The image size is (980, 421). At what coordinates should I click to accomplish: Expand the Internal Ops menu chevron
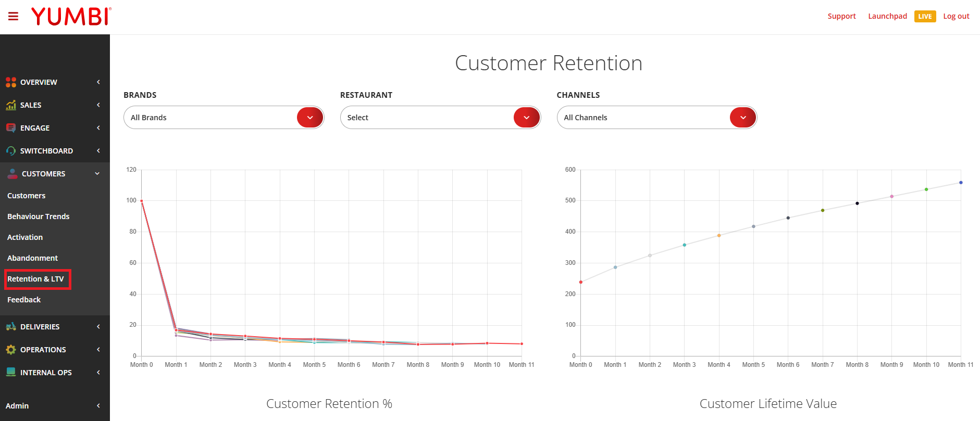(98, 373)
